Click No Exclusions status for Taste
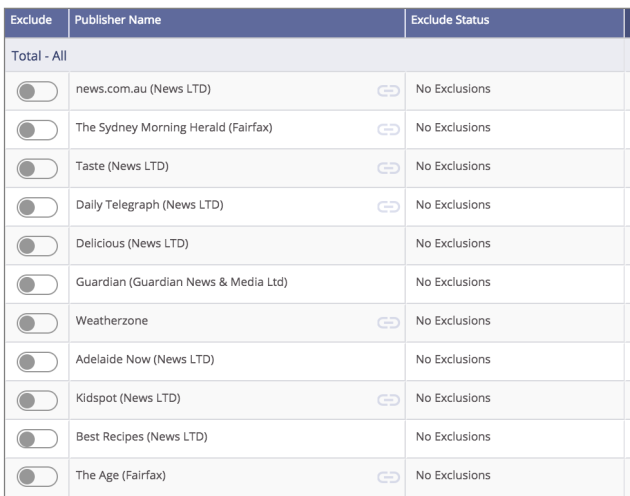The height and width of the screenshot is (496, 630). [x=453, y=166]
